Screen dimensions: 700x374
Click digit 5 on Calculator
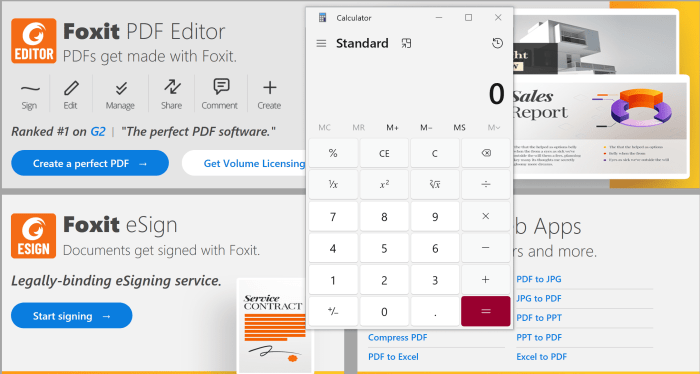(384, 248)
